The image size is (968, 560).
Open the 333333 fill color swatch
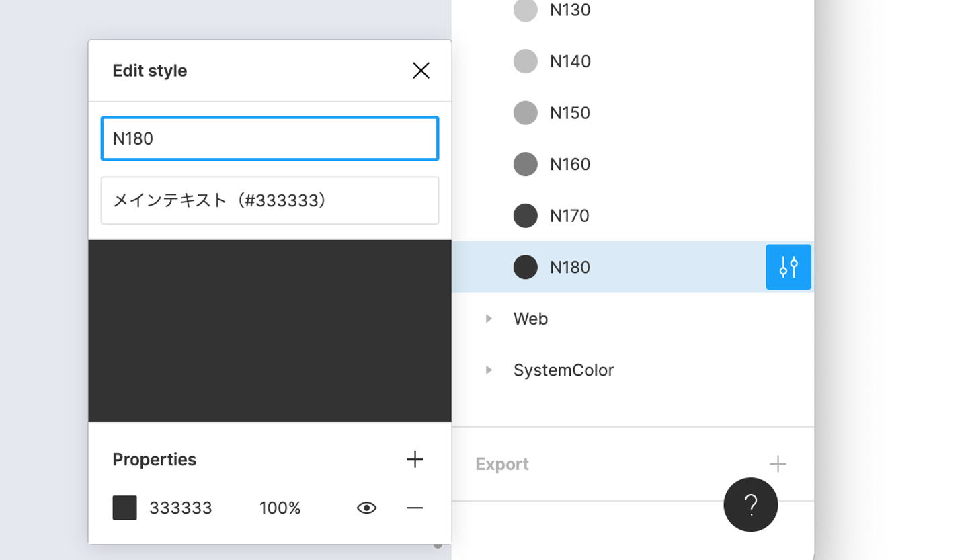124,508
